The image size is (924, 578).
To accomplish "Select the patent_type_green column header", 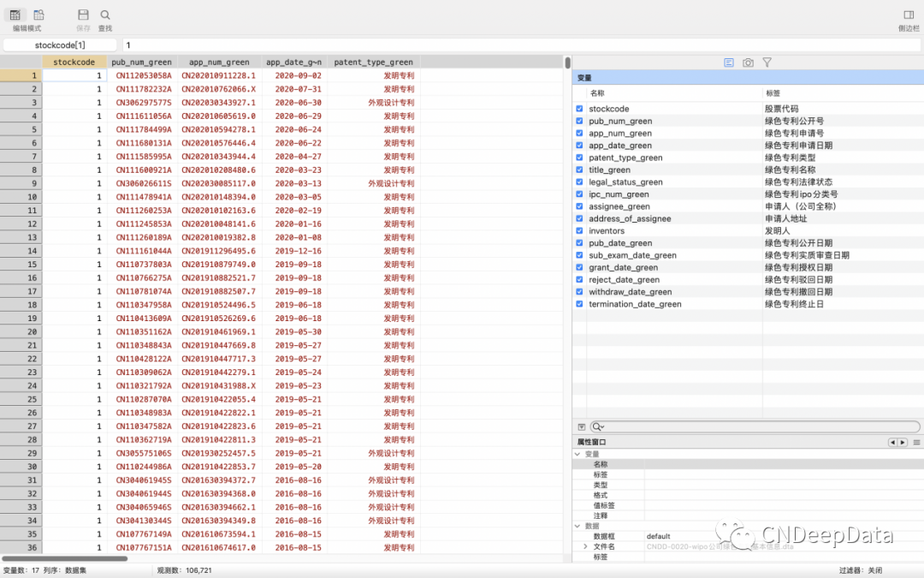I will 374,62.
